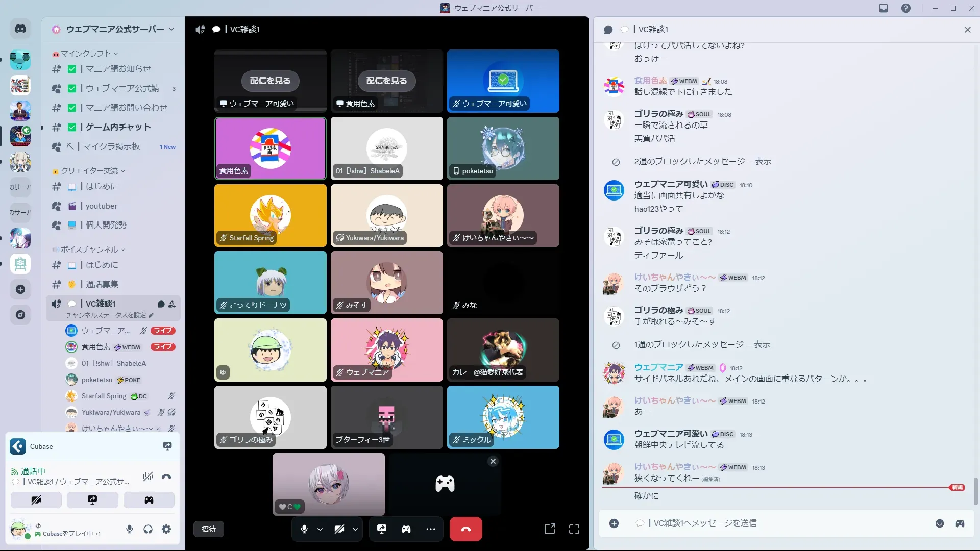Click 配信を見る on 食用色素's stream

coord(386,81)
